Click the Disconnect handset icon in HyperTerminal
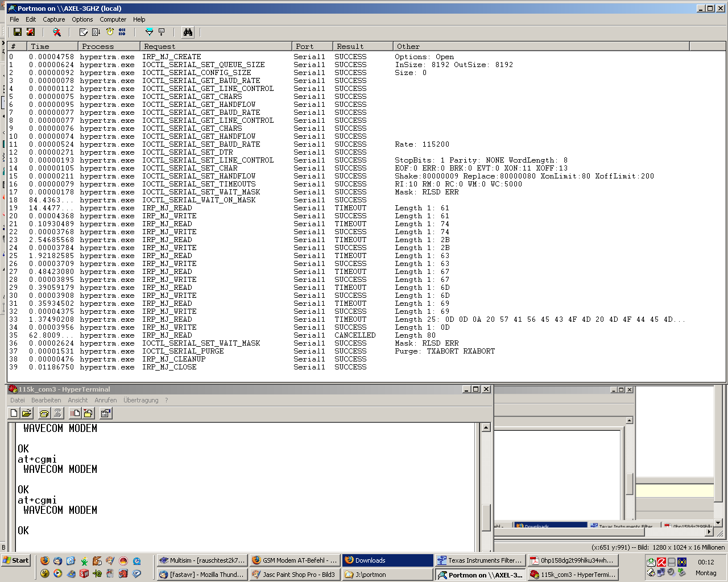Image resolution: width=728 pixels, height=582 pixels. click(x=57, y=413)
